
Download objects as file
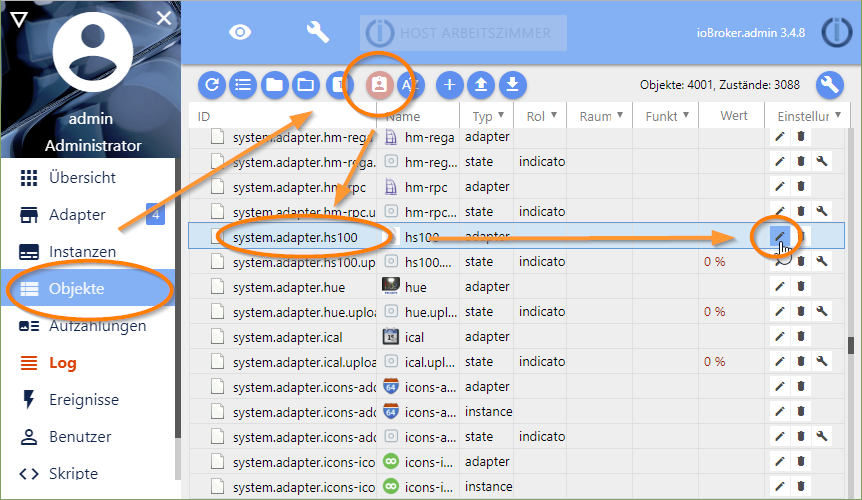(x=512, y=85)
